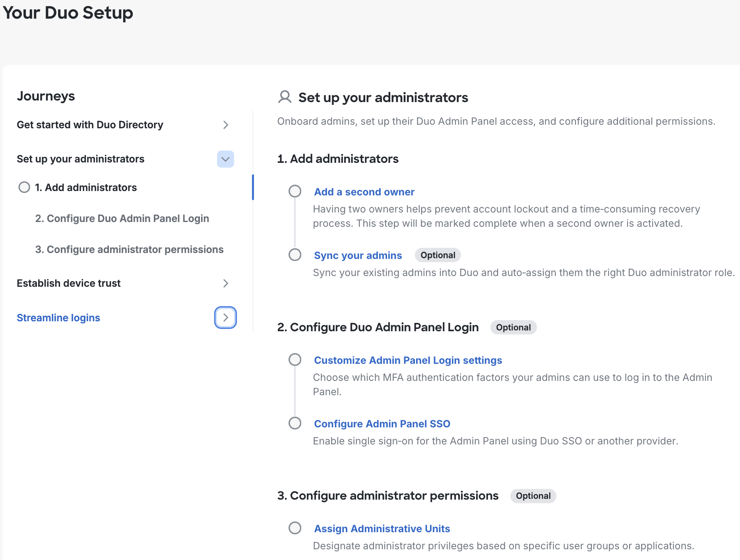The width and height of the screenshot is (740, 560).
Task: Open Customize Admin Panel Login settings
Action: pyautogui.click(x=408, y=360)
